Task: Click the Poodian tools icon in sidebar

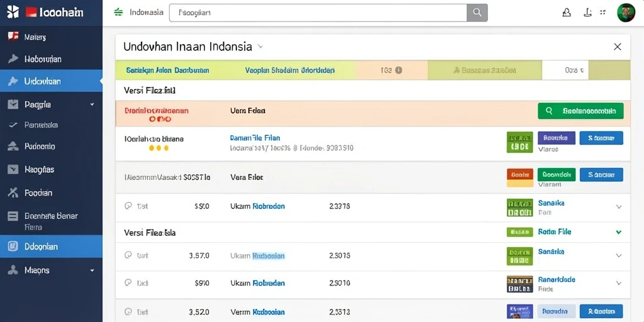Action: (x=13, y=192)
